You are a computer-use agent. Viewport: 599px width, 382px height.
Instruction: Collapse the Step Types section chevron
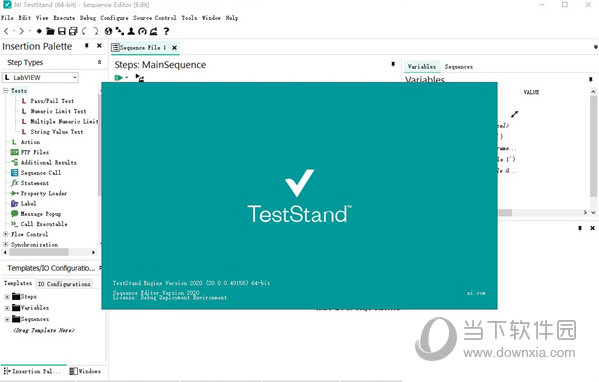coord(99,62)
